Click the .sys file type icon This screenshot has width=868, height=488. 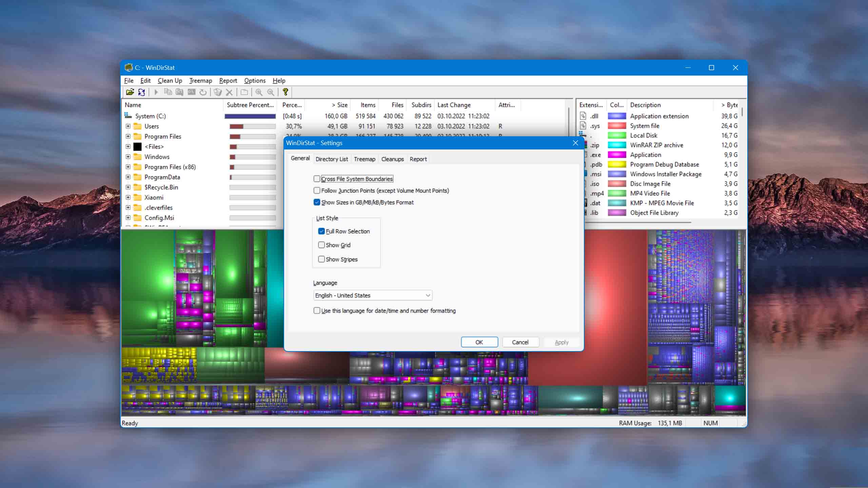583,126
